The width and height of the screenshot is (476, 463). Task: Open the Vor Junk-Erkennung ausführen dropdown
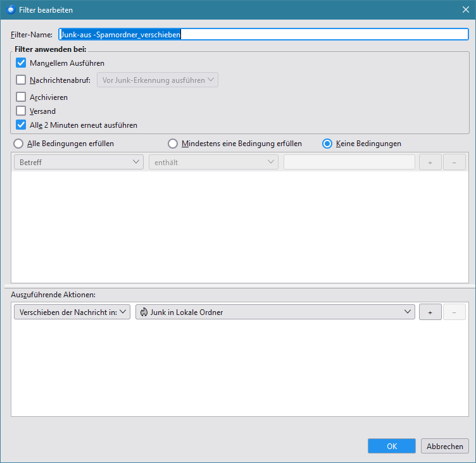(x=157, y=80)
